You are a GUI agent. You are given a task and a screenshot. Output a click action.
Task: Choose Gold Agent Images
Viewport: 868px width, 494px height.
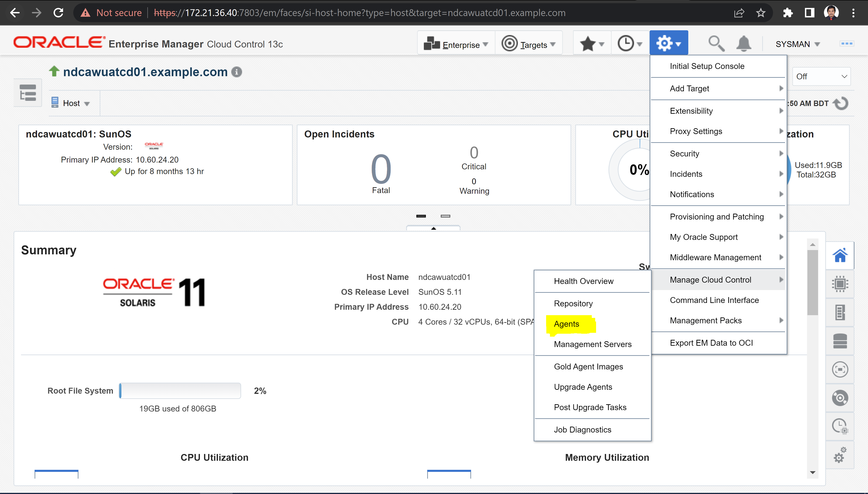point(592,367)
